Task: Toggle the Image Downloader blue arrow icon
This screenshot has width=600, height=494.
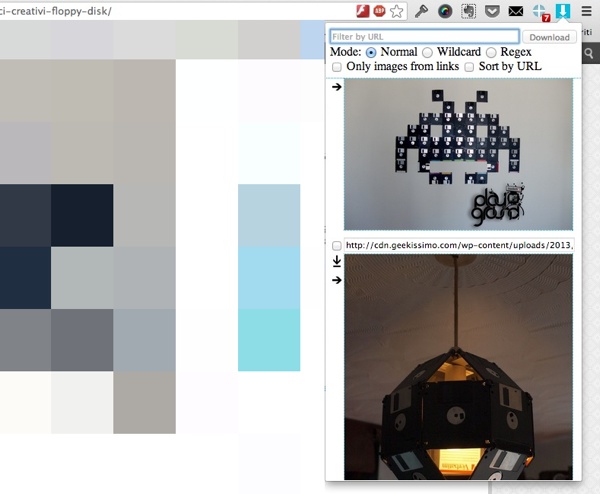Action: (x=563, y=11)
